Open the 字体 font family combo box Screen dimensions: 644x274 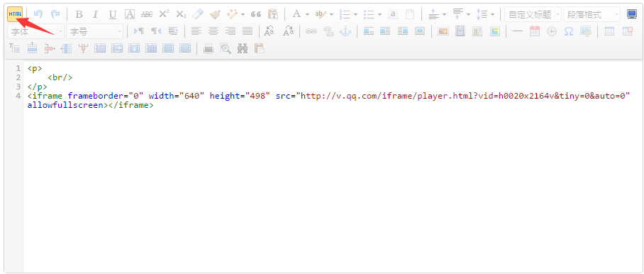[x=35, y=31]
